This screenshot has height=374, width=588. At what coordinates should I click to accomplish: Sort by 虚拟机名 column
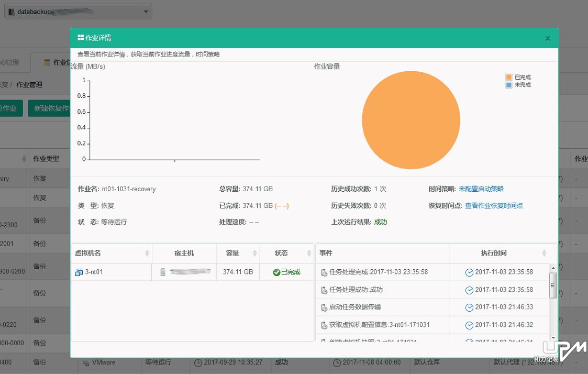click(x=147, y=253)
